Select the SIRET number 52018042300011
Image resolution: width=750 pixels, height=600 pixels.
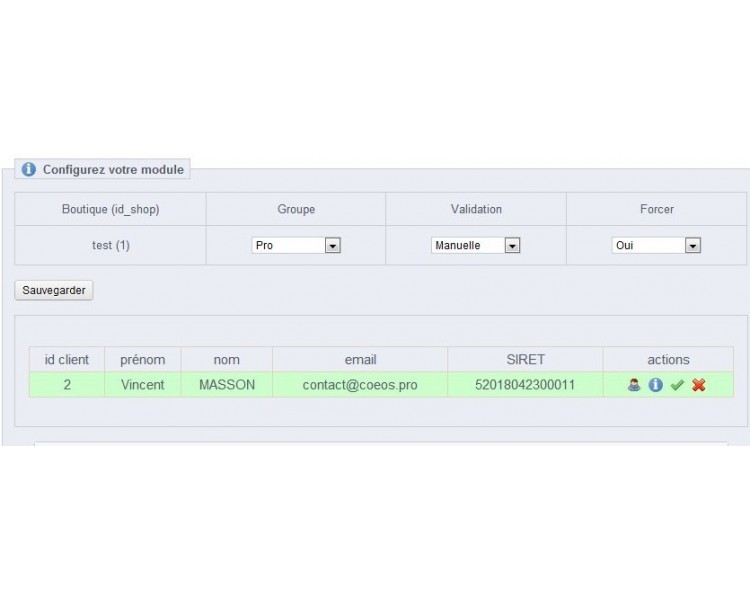pos(525,385)
